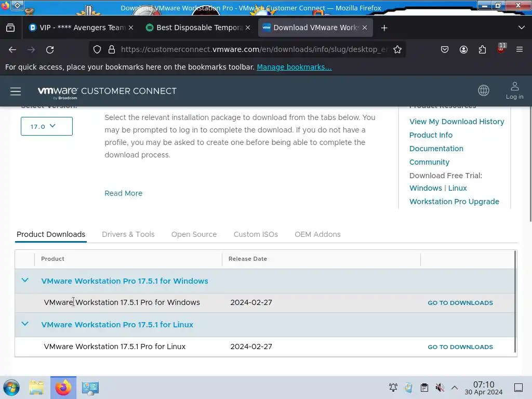This screenshot has width=532, height=399.
Task: Open a new browser tab
Action: click(384, 28)
